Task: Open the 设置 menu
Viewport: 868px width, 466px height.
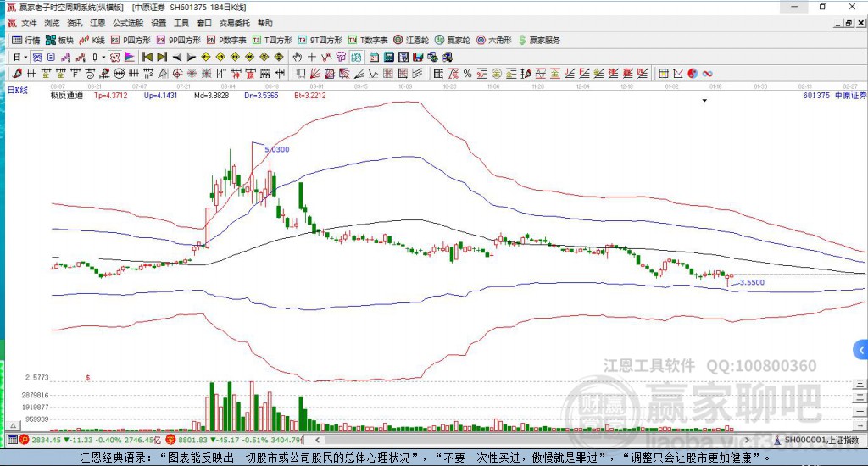Action: [159, 23]
